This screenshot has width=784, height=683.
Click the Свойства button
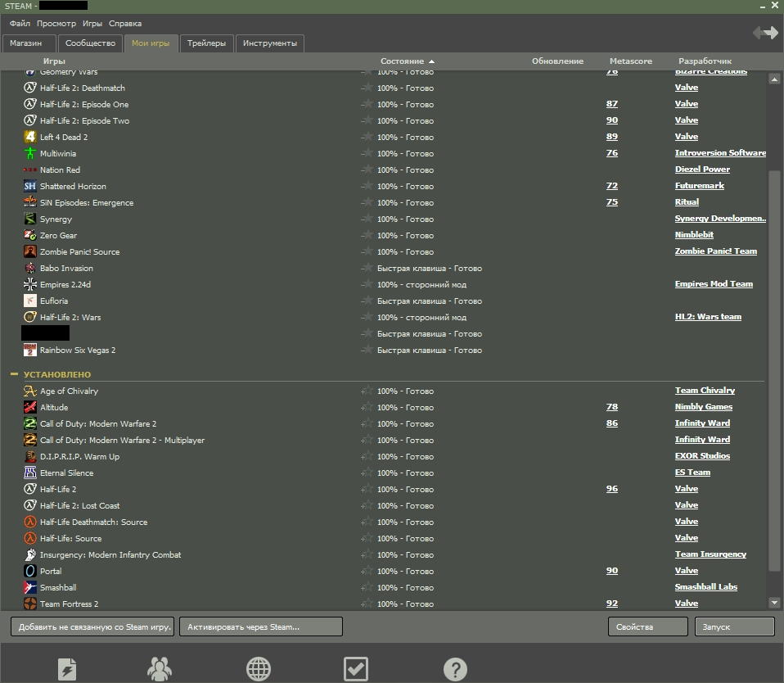coord(648,626)
